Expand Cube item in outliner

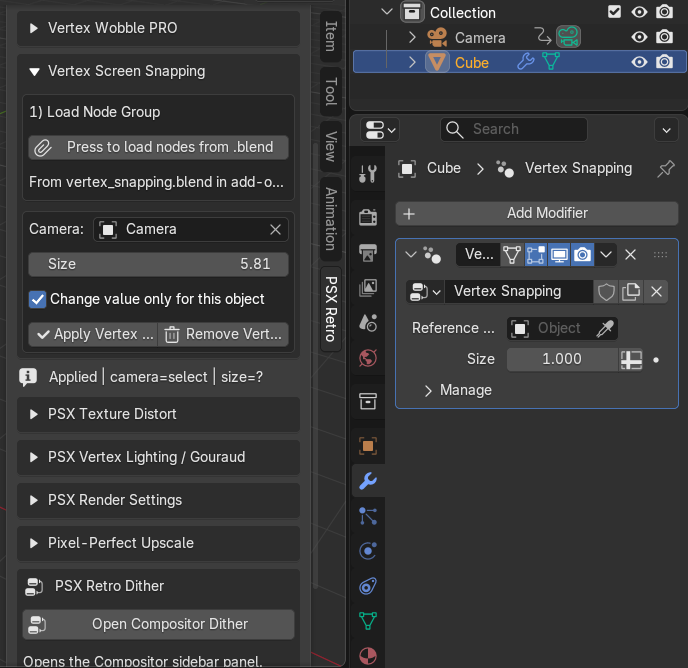coord(412,62)
